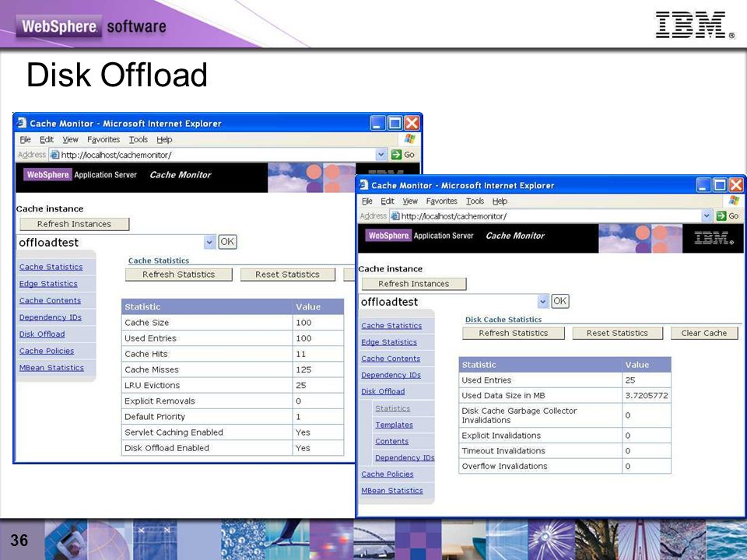Open Cache Statistics link in front window
Viewport: 747px width, 560px height.
[x=391, y=326]
